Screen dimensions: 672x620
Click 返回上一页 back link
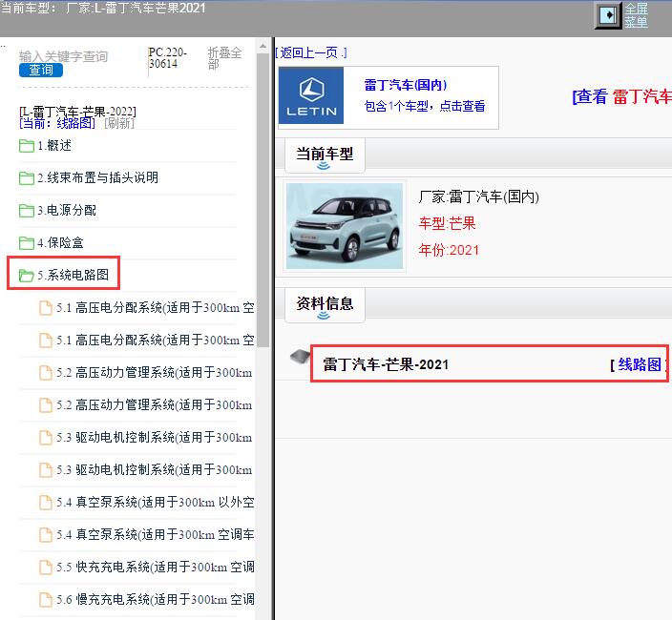tap(311, 52)
